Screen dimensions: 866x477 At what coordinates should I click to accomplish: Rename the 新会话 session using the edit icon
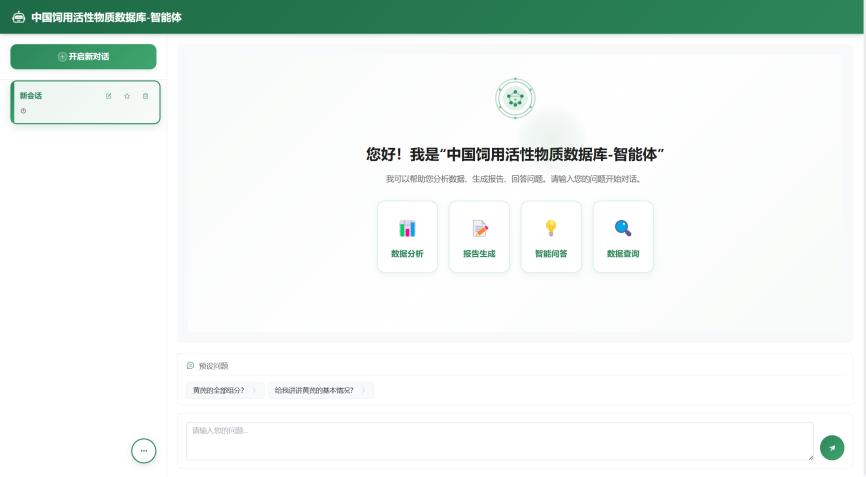pos(109,96)
